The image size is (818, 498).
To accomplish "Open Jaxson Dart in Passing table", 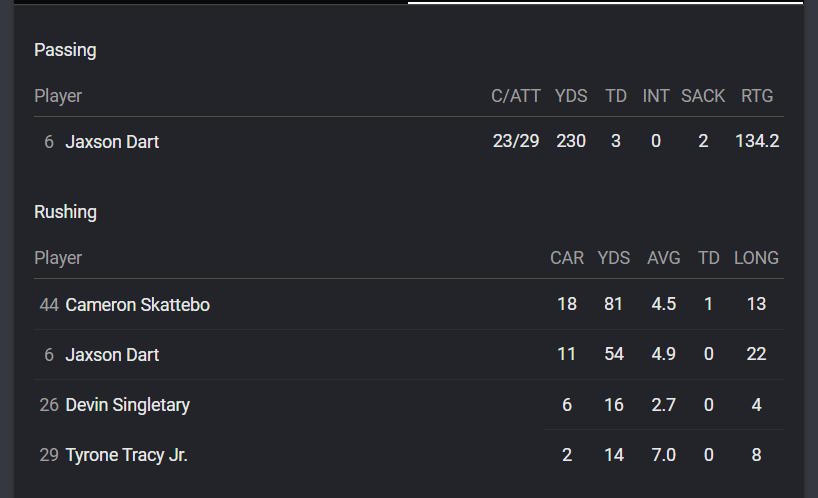I will (x=112, y=141).
